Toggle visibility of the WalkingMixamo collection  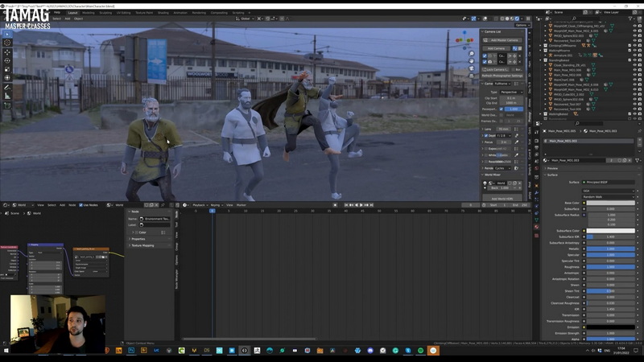click(x=634, y=51)
